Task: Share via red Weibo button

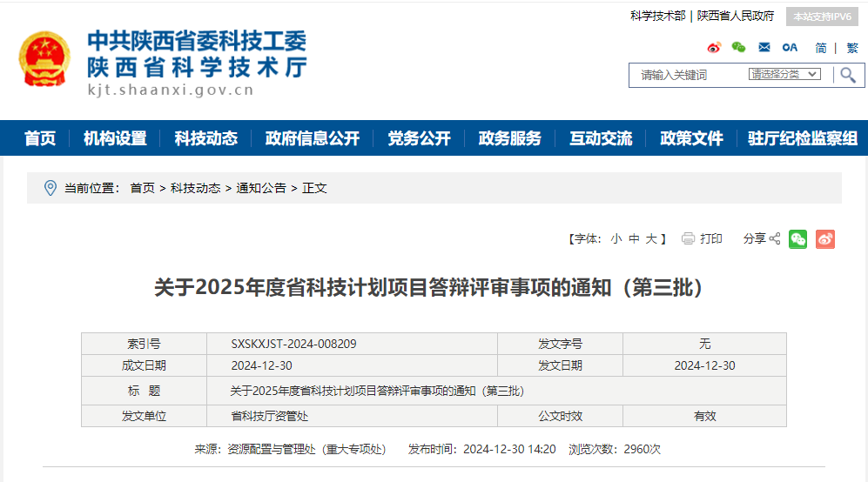Action: pyautogui.click(x=824, y=239)
